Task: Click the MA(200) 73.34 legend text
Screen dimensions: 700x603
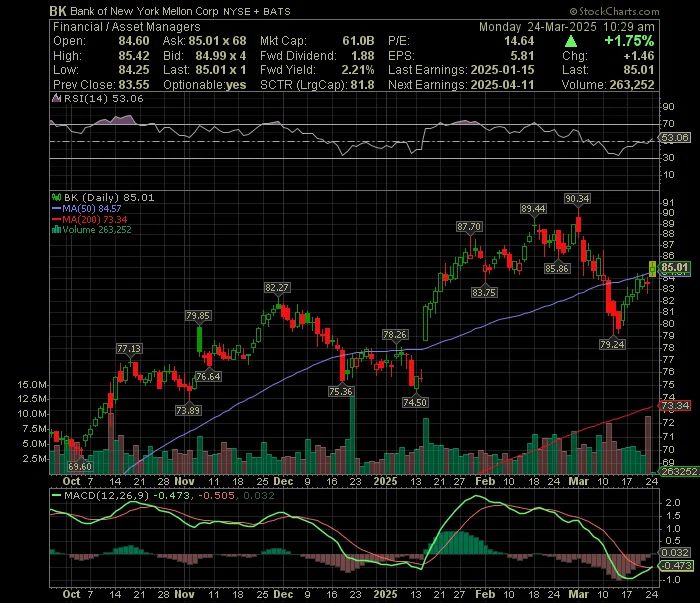Action: pos(95,220)
